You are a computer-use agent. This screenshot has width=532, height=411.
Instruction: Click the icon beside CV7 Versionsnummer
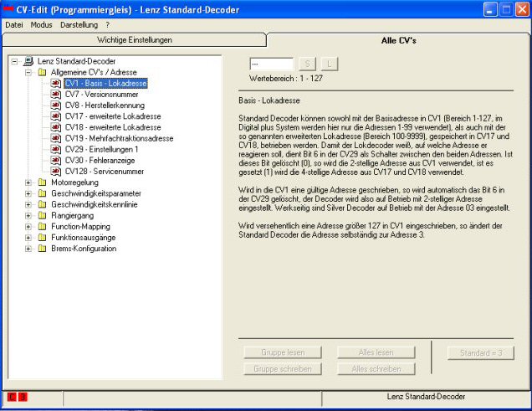click(x=55, y=95)
